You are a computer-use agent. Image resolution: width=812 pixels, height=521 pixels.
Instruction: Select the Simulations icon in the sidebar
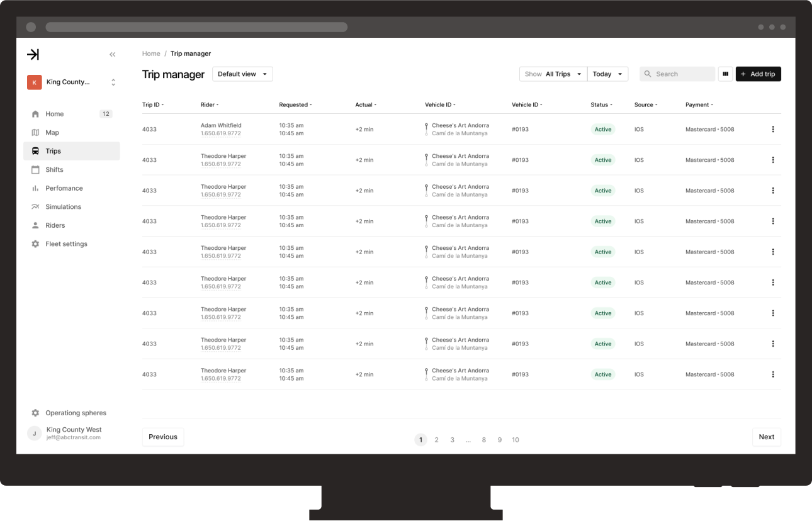[x=35, y=206]
